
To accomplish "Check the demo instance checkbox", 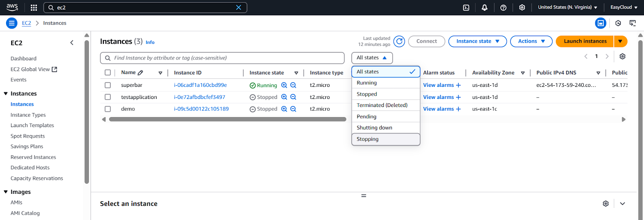I will [x=107, y=109].
